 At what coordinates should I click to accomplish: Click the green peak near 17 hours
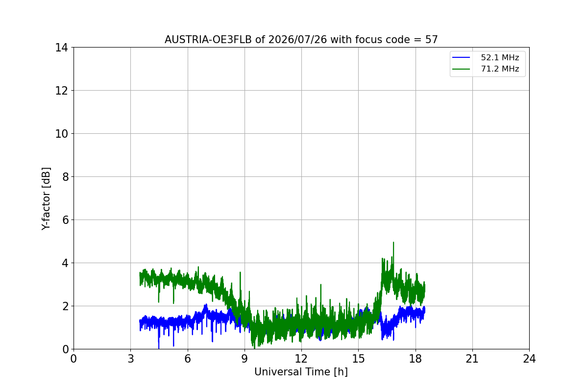(x=393, y=243)
